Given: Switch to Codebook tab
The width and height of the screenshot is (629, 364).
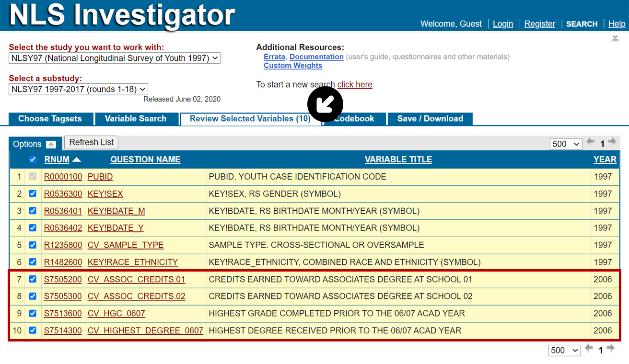Looking at the screenshot, I should coord(354,119).
